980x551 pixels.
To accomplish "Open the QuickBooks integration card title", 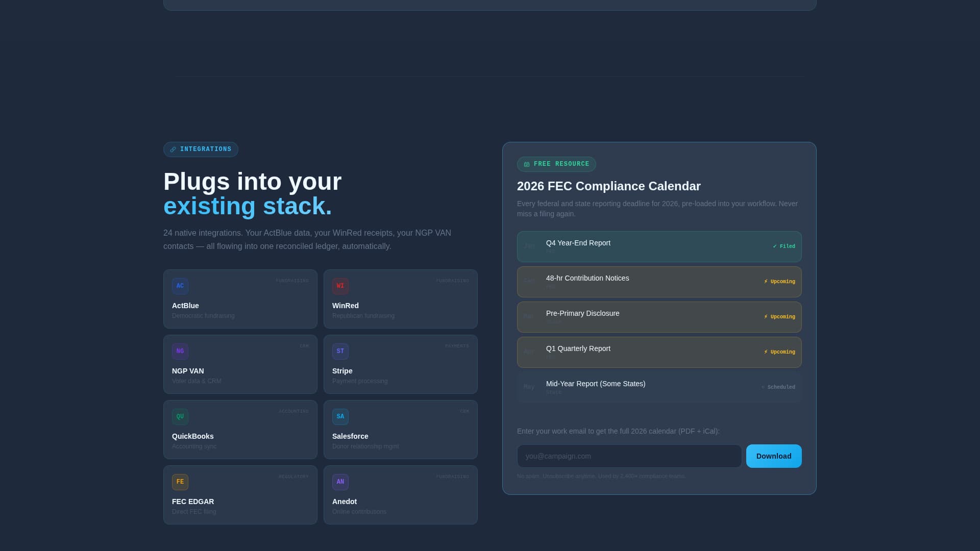I will click(193, 436).
